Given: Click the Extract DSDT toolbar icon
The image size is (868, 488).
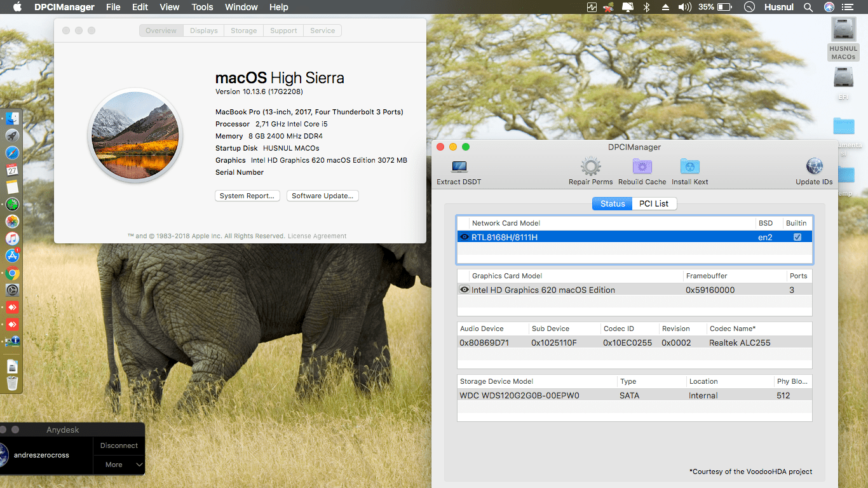Looking at the screenshot, I should [459, 167].
